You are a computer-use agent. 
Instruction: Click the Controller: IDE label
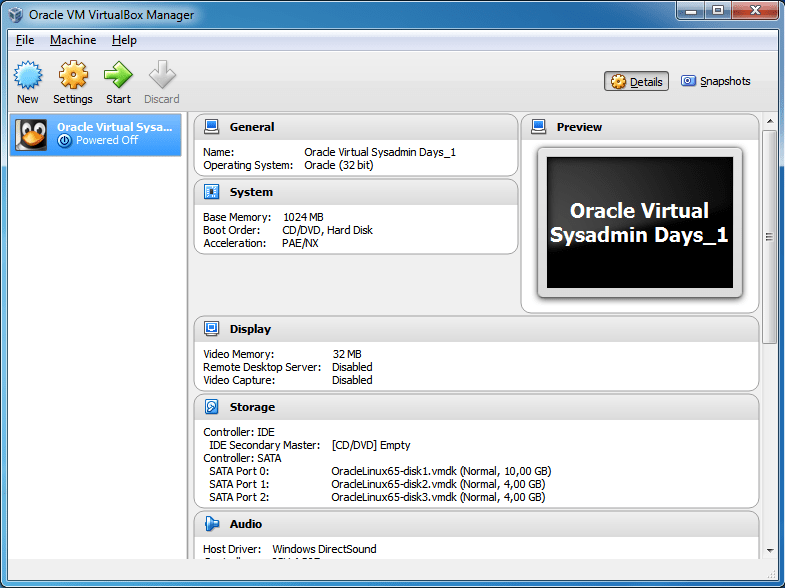239,432
